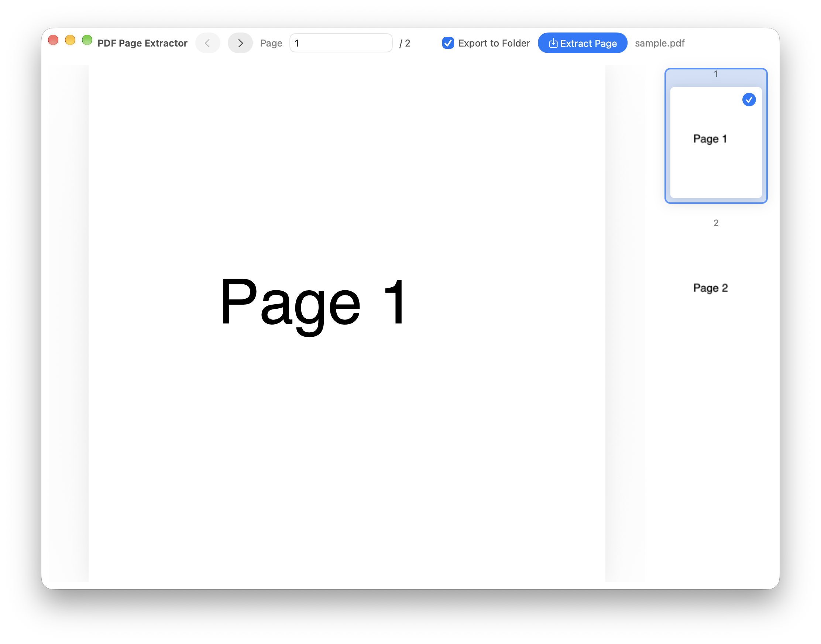Go to the previous page with back chevron
The image size is (821, 644).
tap(208, 43)
